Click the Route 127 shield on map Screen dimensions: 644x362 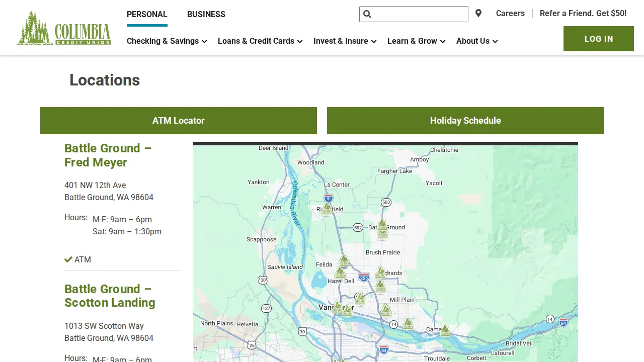266,308
